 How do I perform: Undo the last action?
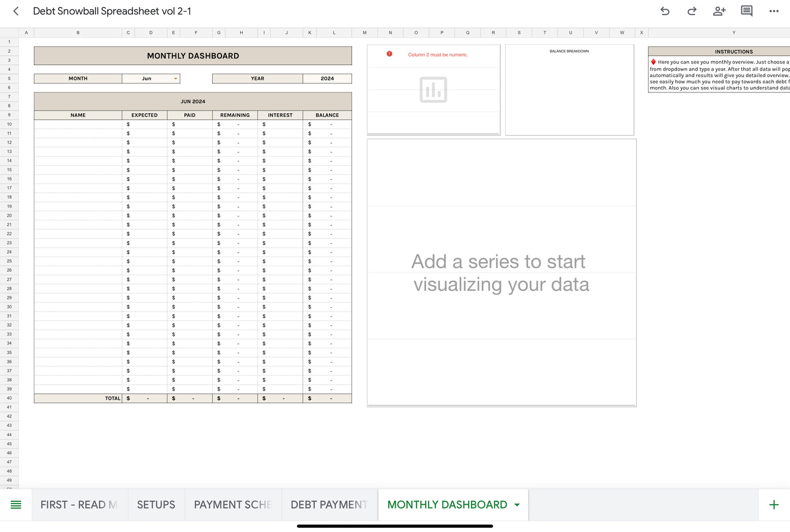pos(665,11)
